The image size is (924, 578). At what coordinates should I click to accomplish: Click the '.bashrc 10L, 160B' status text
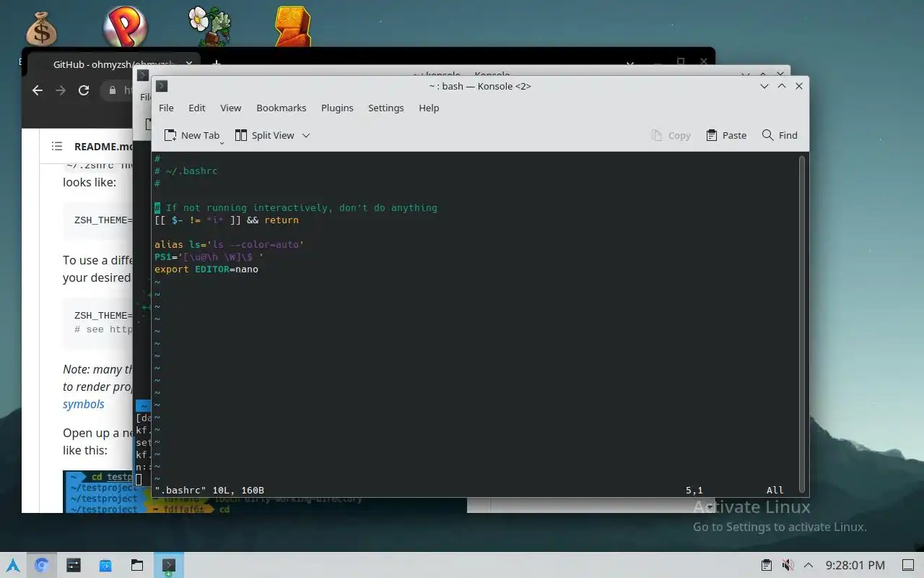(x=209, y=491)
